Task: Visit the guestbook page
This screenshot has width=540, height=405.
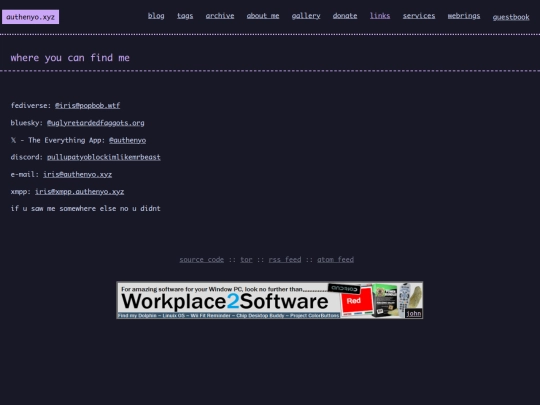Action: [x=511, y=17]
